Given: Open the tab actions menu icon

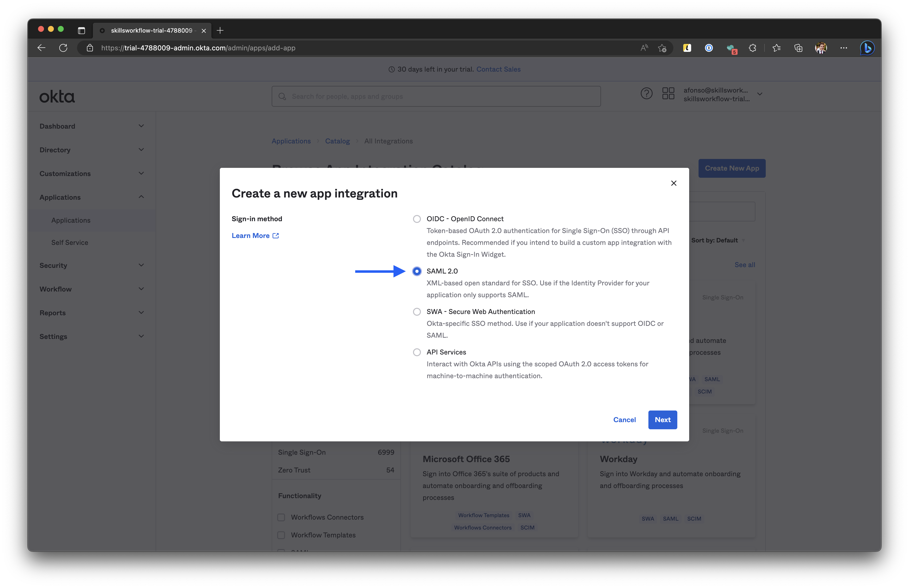Looking at the screenshot, I should (x=81, y=31).
